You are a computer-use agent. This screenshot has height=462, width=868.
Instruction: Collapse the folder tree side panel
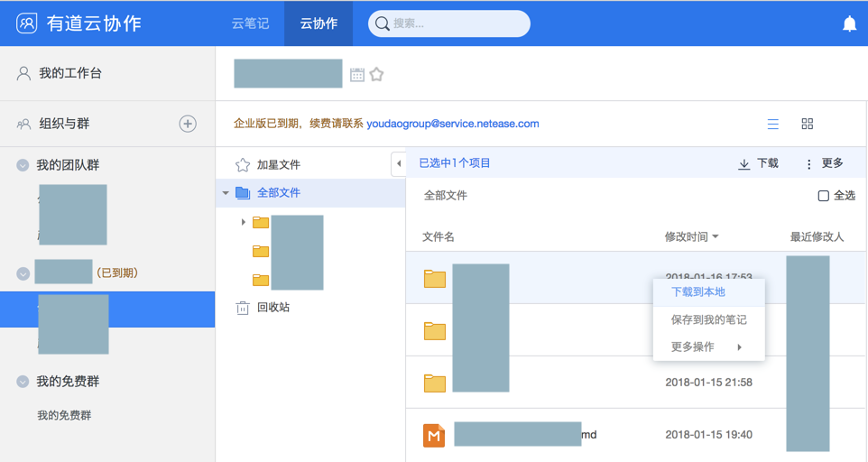coord(398,163)
